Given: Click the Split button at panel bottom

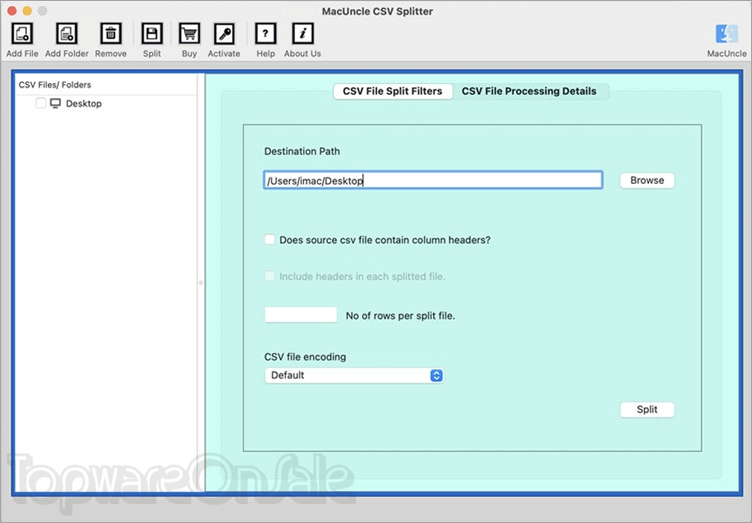Looking at the screenshot, I should 647,409.
